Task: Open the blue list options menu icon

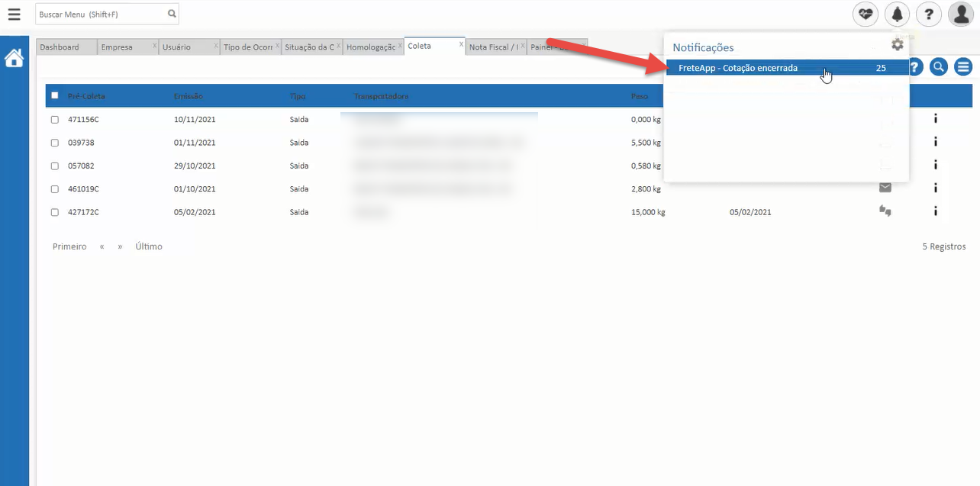Action: point(963,67)
